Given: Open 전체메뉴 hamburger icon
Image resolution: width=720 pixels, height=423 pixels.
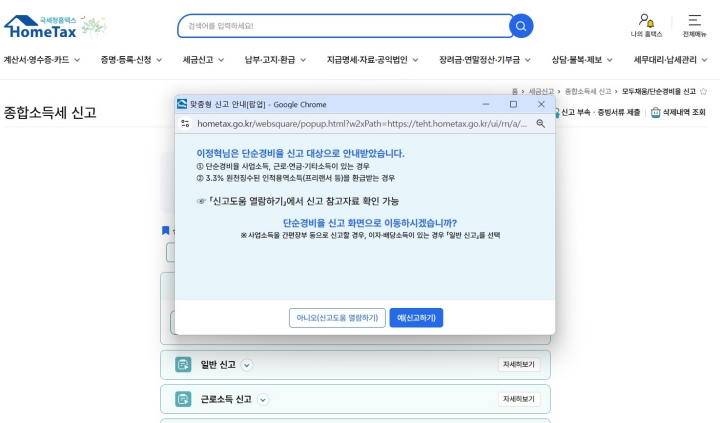Looking at the screenshot, I should (x=694, y=25).
